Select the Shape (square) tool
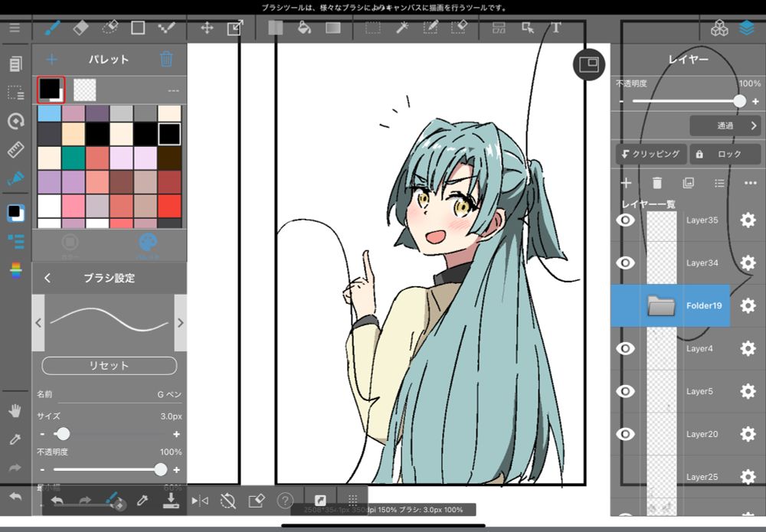 tap(138, 28)
